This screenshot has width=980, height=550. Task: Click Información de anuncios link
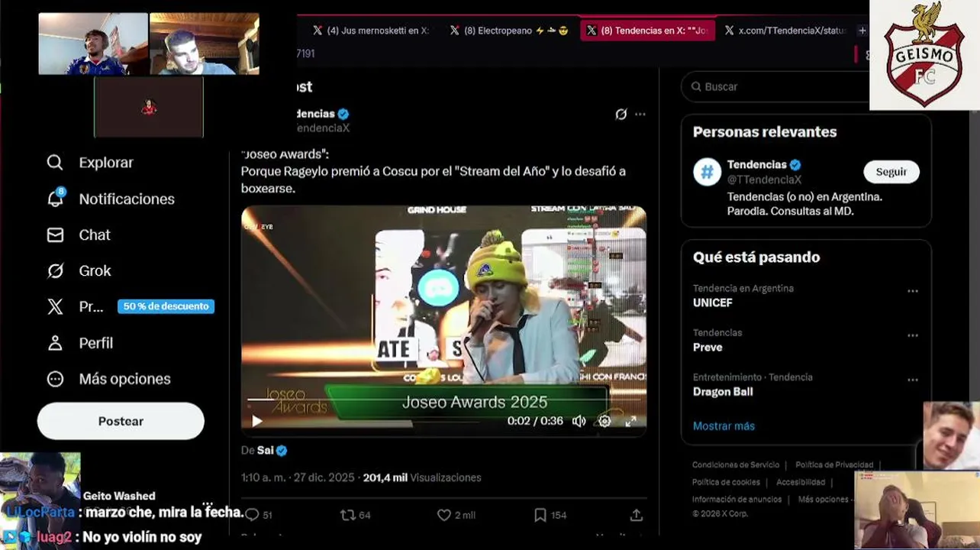click(737, 500)
